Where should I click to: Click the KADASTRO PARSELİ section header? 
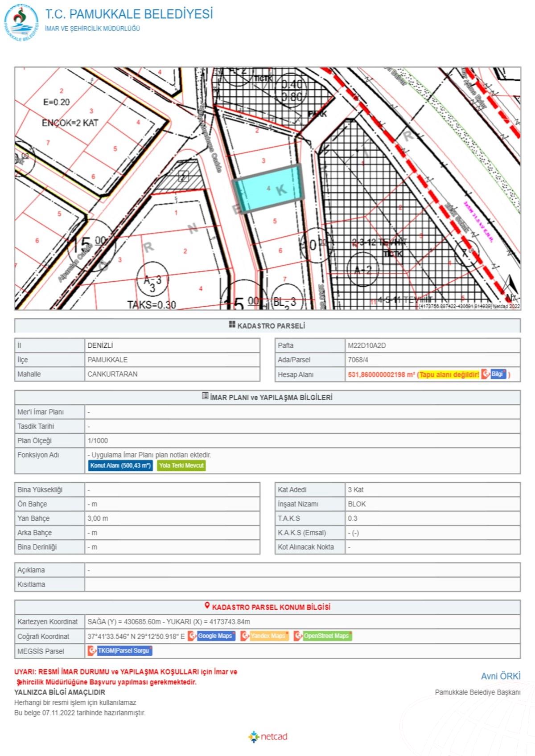click(x=267, y=326)
